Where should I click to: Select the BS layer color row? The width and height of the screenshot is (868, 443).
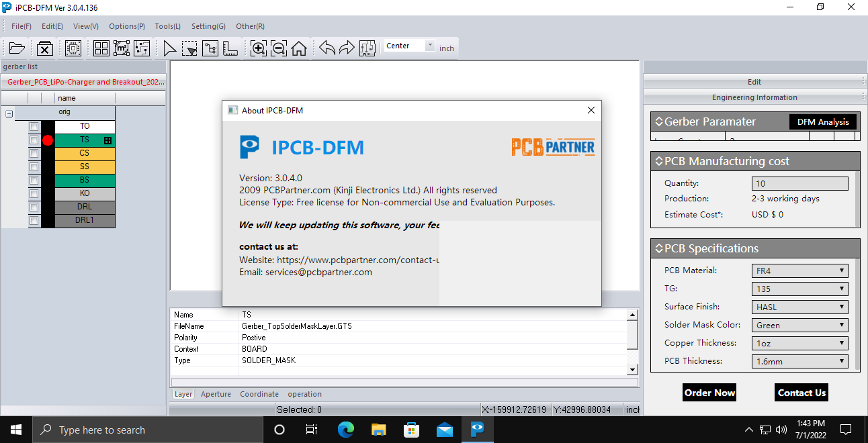[x=85, y=180]
